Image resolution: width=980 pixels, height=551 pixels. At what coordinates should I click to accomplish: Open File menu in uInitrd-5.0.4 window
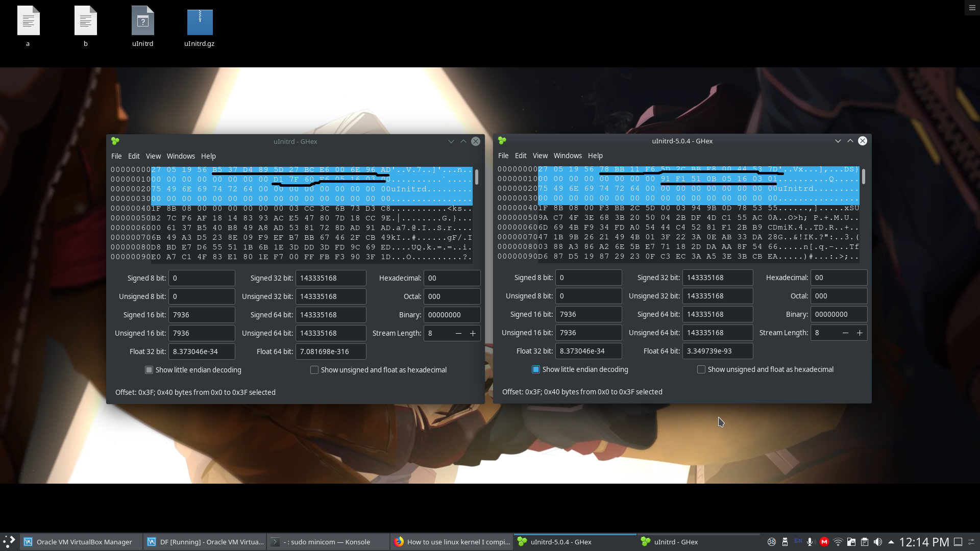point(503,156)
